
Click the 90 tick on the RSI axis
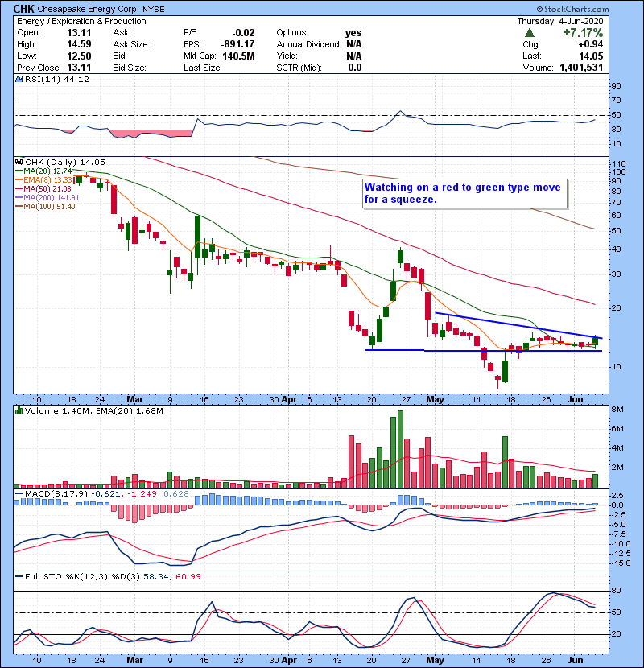pos(616,86)
